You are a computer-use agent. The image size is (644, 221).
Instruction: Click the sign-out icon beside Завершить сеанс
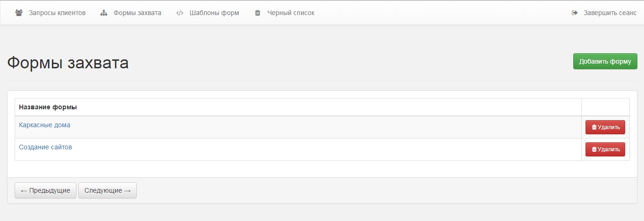tap(575, 13)
